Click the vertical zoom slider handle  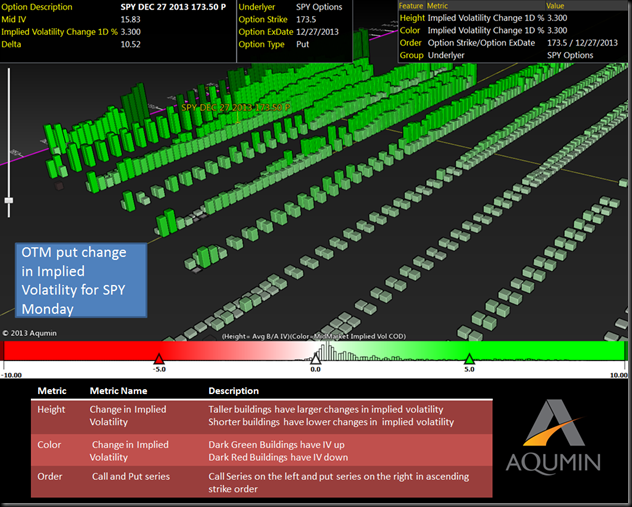8,200
